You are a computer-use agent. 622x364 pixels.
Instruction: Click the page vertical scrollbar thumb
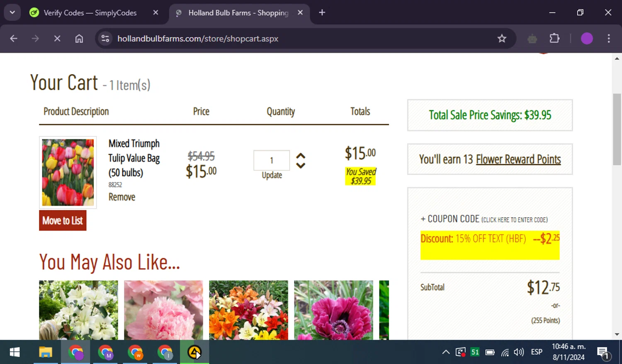pyautogui.click(x=617, y=129)
